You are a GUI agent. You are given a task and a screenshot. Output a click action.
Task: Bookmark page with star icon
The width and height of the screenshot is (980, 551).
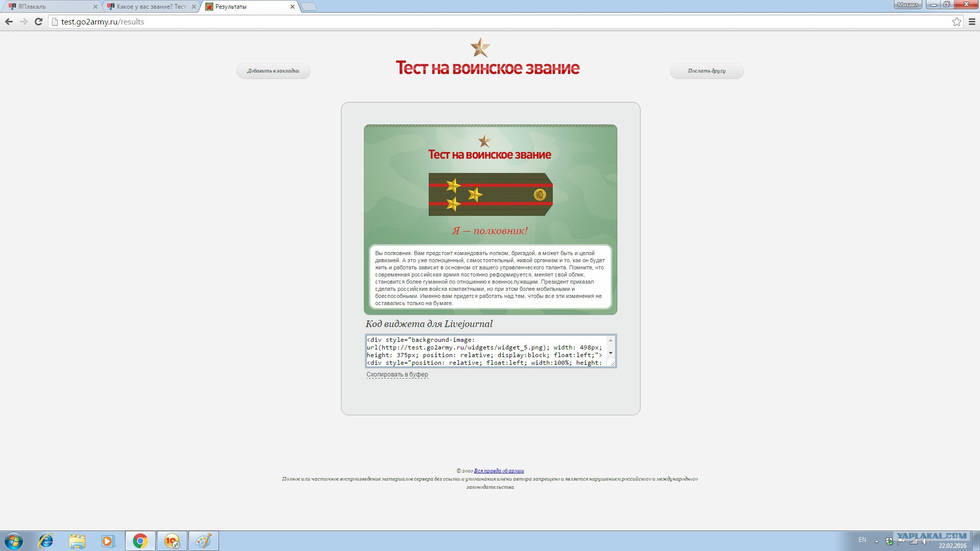tap(957, 21)
